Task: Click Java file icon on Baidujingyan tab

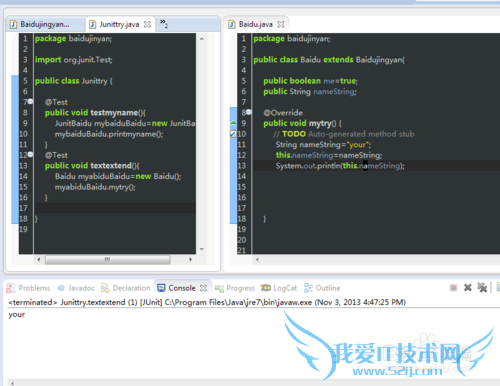Action: tap(13, 24)
